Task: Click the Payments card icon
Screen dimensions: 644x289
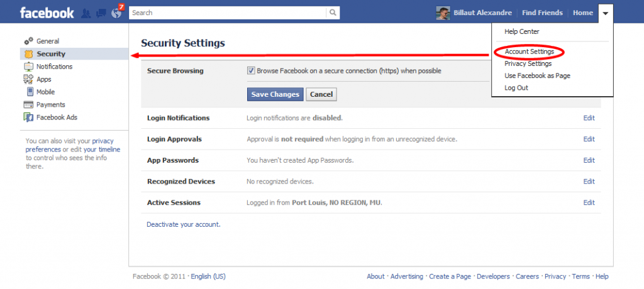Action: (x=28, y=105)
